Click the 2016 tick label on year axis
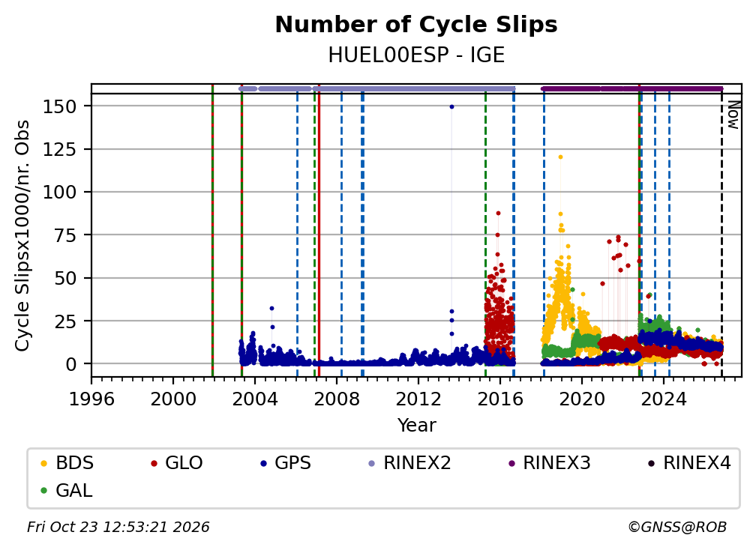 tap(500, 399)
